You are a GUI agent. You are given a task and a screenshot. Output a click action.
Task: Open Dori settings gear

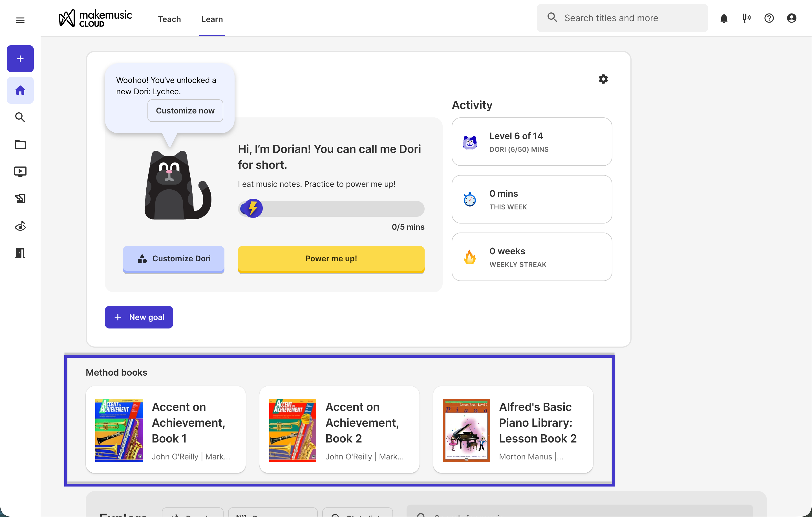(603, 79)
